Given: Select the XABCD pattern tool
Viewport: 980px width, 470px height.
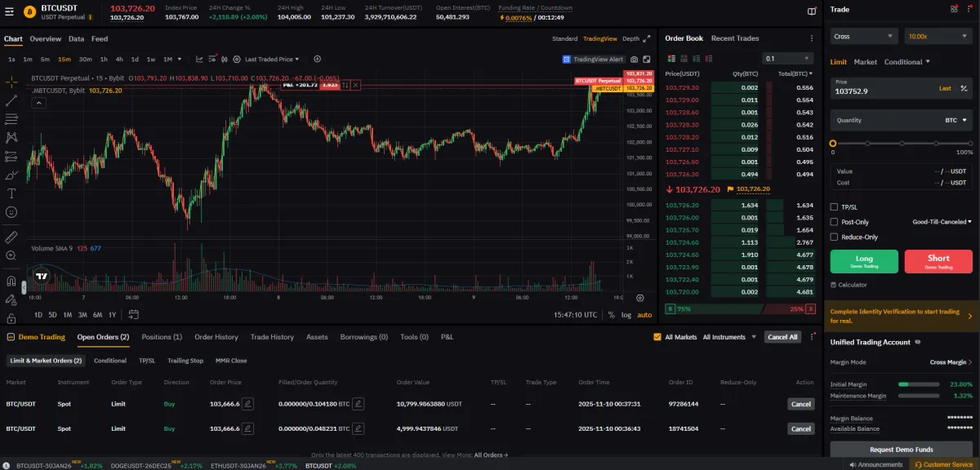Looking at the screenshot, I should click(x=11, y=137).
